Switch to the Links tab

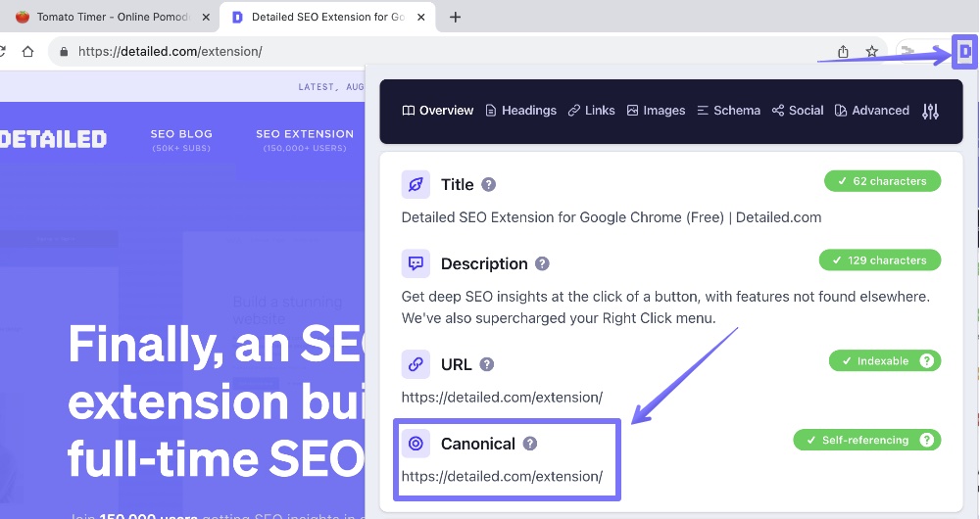point(591,111)
